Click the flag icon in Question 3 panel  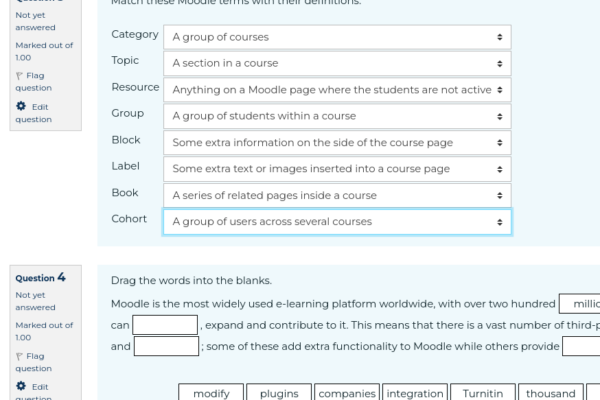click(19, 76)
